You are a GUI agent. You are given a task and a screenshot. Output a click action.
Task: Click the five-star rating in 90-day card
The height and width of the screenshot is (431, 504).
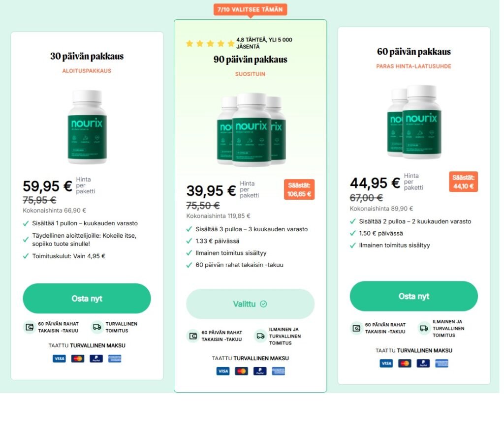coord(210,43)
